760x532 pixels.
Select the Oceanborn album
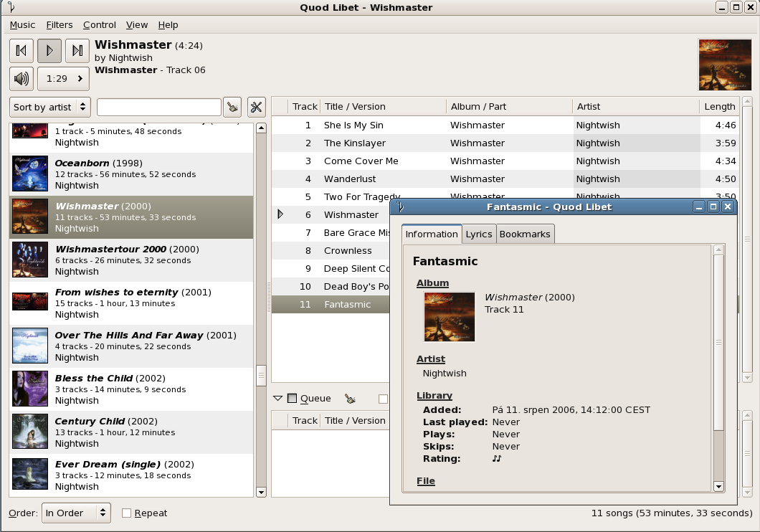coord(131,174)
